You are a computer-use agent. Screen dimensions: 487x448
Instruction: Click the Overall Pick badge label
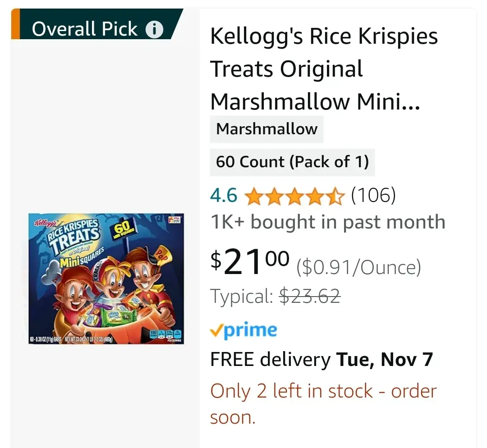pyautogui.click(x=85, y=29)
